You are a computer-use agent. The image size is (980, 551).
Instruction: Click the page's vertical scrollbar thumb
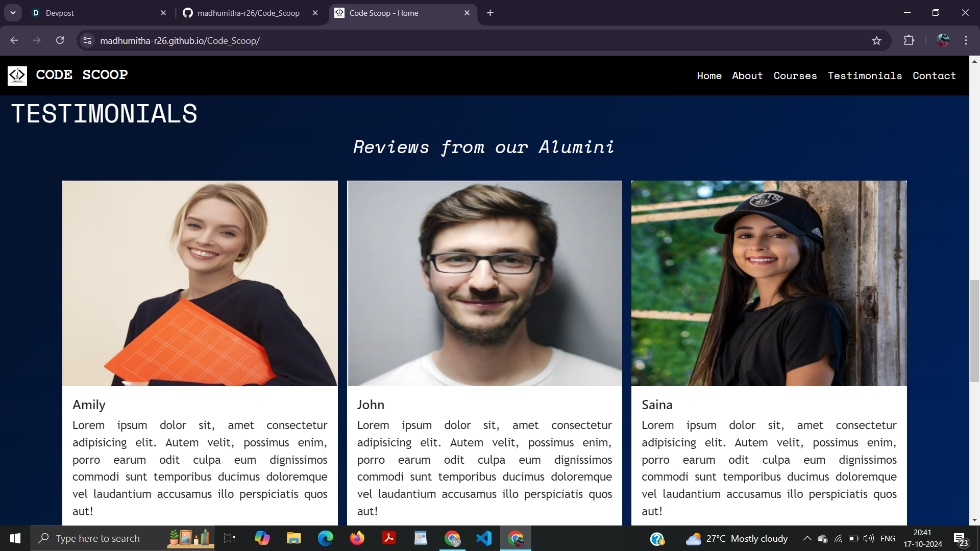pos(974,331)
